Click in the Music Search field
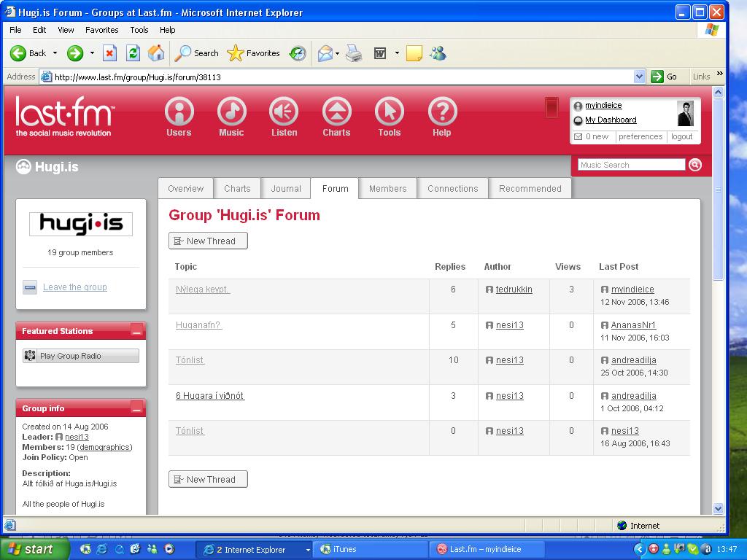This screenshot has height=560, width=747. coord(631,165)
